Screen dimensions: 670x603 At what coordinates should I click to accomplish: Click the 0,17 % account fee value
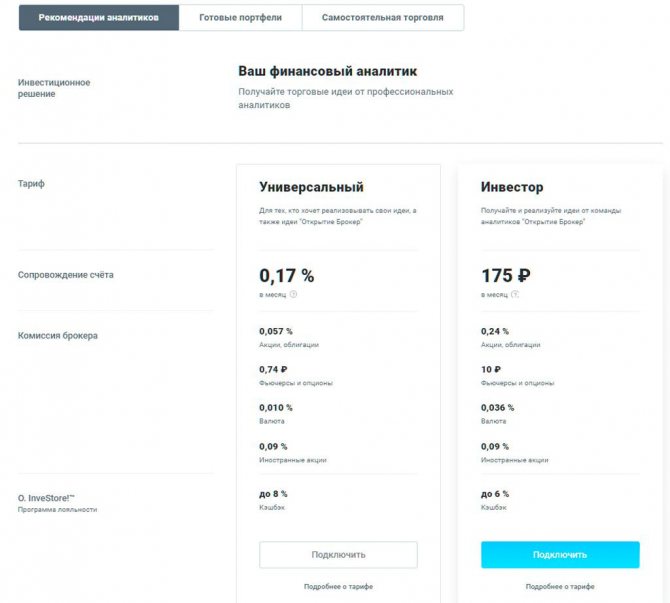pos(287,275)
